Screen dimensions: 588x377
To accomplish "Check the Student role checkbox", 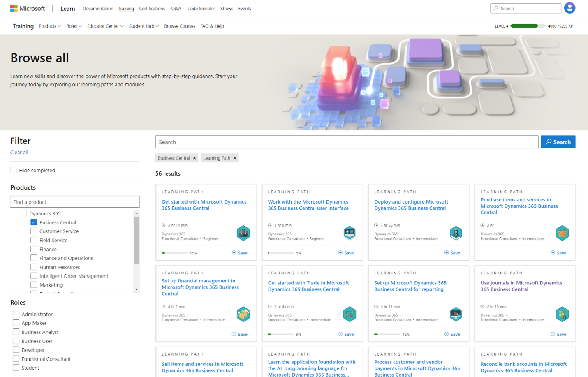I will [x=16, y=368].
